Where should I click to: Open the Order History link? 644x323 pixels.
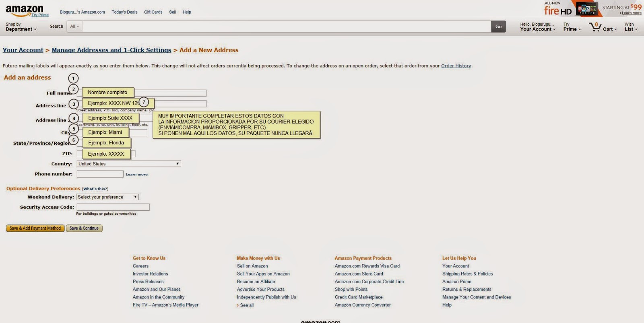(456, 66)
